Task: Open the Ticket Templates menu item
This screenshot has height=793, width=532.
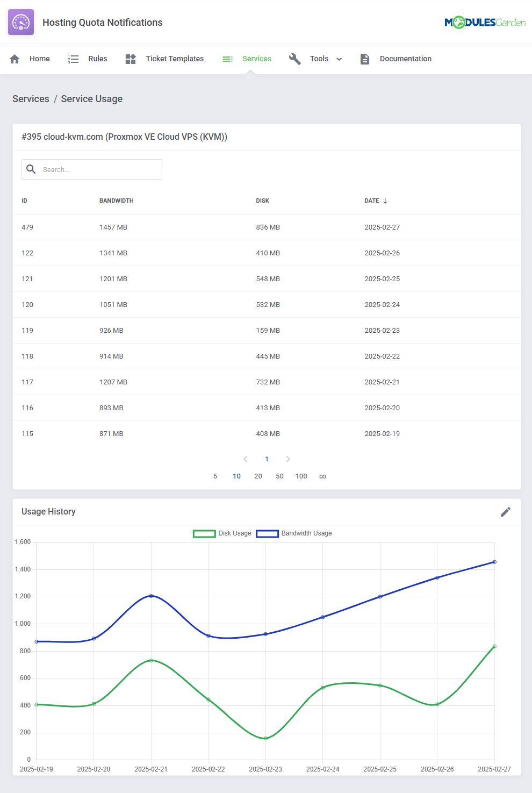Action: 175,59
